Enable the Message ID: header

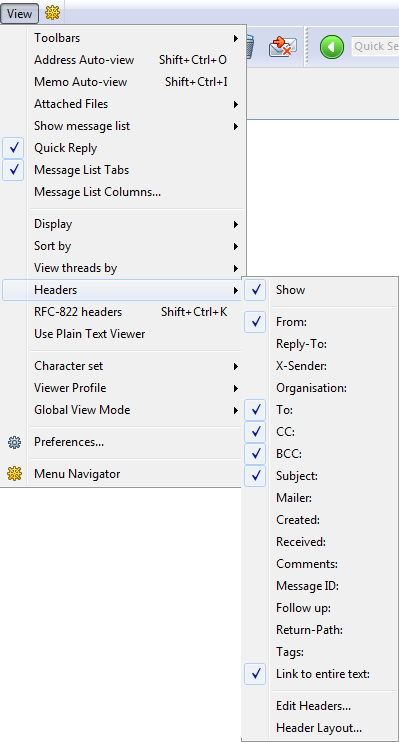point(320,586)
